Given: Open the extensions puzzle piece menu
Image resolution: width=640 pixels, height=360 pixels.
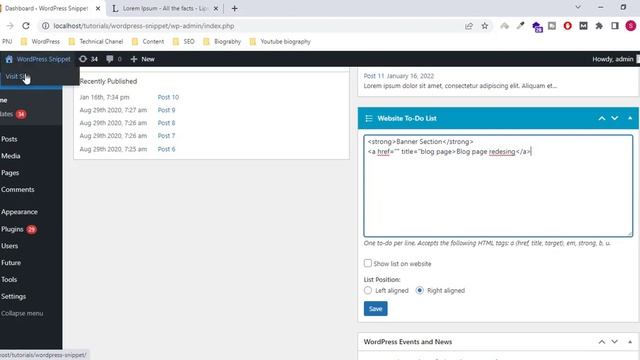Looking at the screenshot, I should (x=599, y=26).
